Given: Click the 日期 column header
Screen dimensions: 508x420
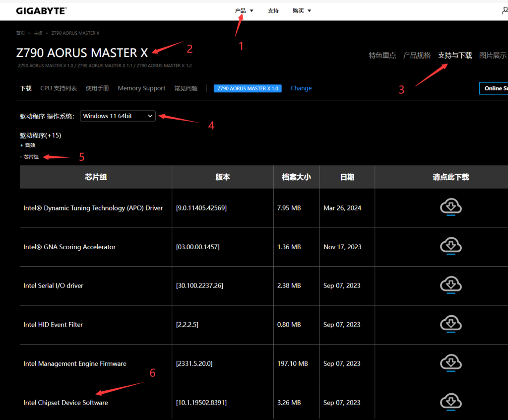Looking at the screenshot, I should [x=347, y=177].
